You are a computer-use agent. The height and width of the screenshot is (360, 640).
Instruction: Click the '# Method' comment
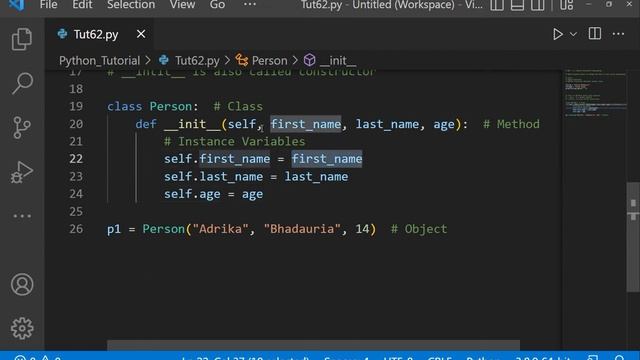(511, 124)
